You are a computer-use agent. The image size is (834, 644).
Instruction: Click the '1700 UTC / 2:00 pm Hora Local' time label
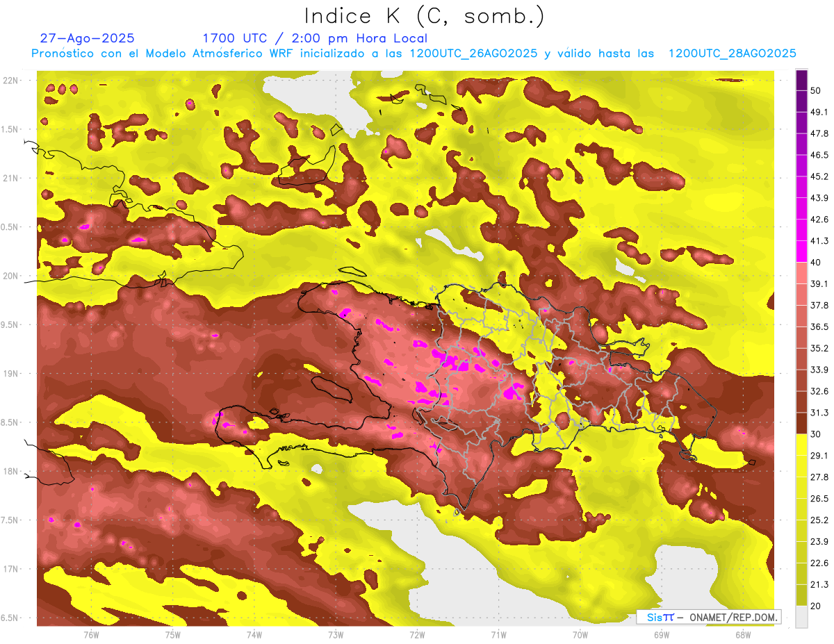pyautogui.click(x=315, y=38)
